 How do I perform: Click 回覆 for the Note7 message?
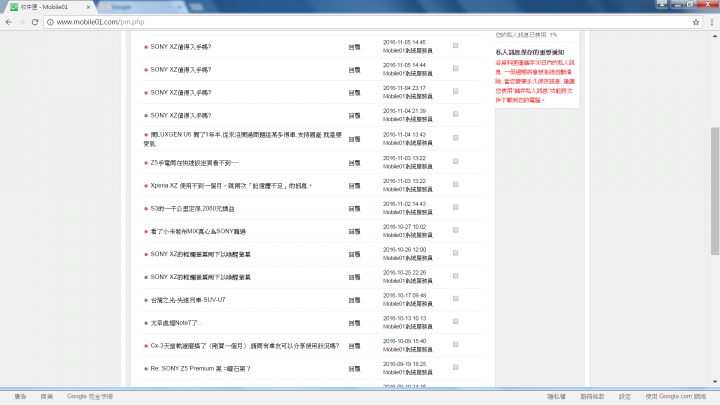354,323
